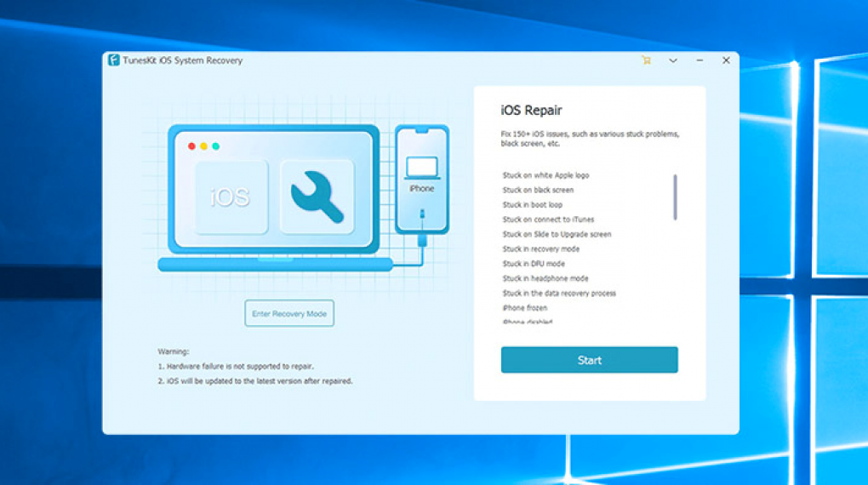Image resolution: width=868 pixels, height=485 pixels.
Task: Open the shopping cart purchase icon
Action: [x=646, y=60]
